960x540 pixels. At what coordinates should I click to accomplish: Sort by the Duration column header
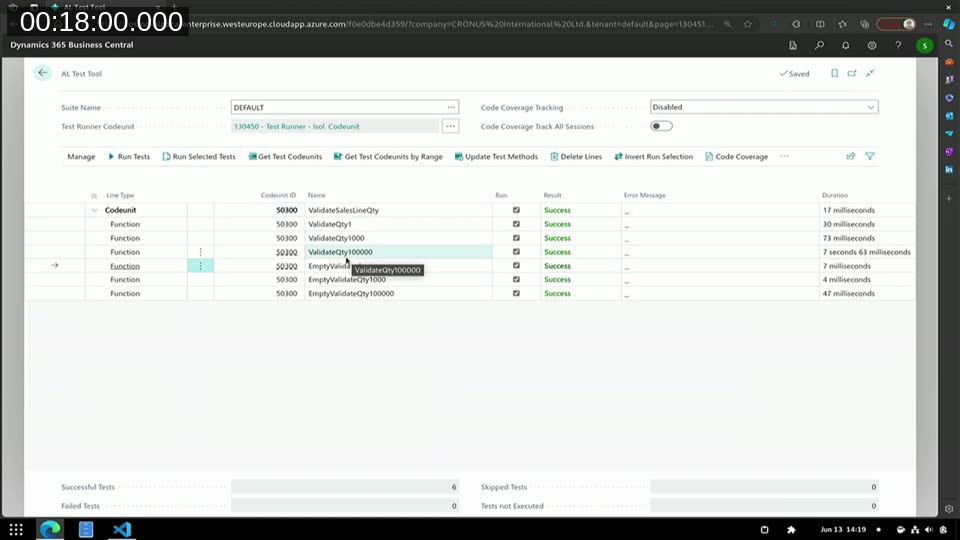coord(834,195)
